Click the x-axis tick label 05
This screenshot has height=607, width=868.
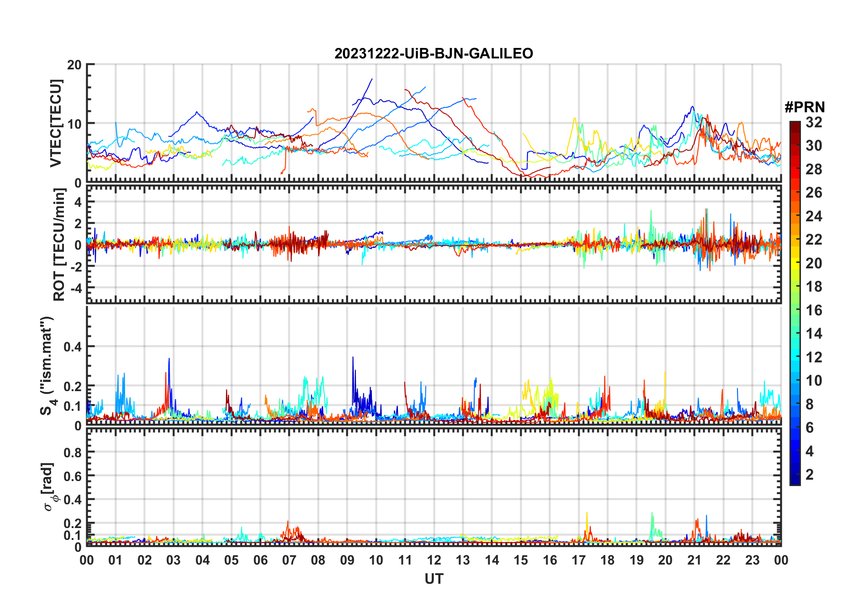[231, 560]
